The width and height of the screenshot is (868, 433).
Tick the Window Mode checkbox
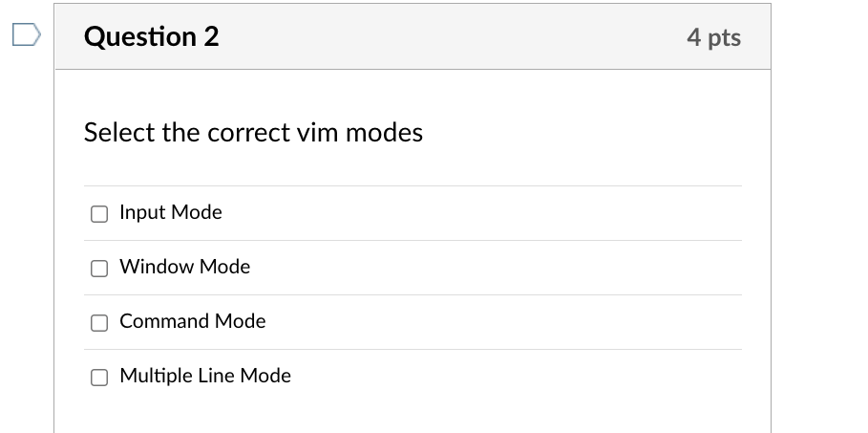pyautogui.click(x=99, y=269)
